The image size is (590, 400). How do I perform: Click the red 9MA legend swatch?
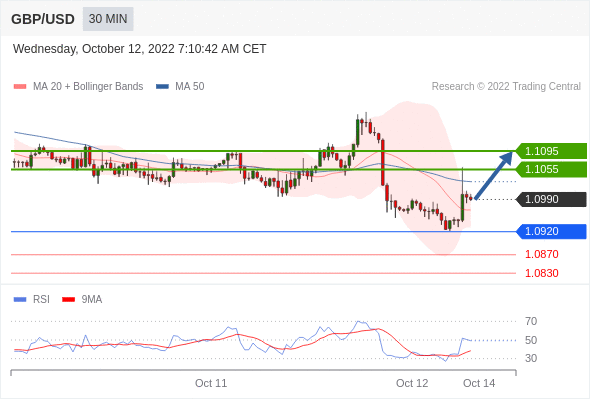(68, 300)
